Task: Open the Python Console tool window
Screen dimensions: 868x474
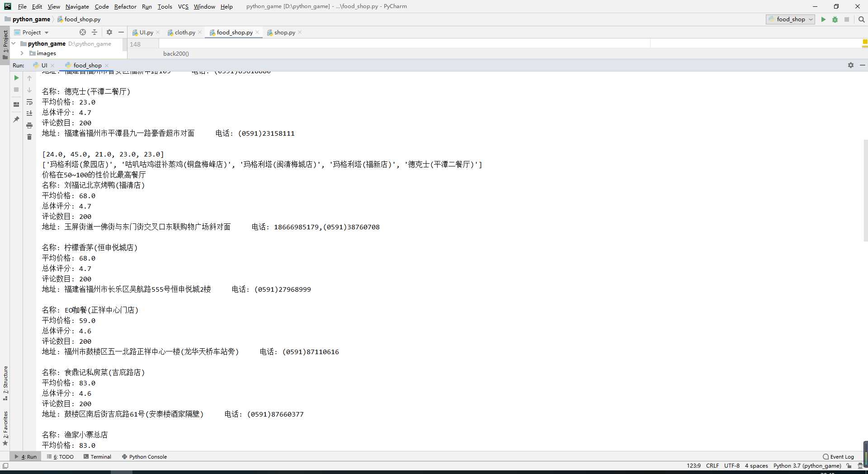Action: pyautogui.click(x=144, y=457)
